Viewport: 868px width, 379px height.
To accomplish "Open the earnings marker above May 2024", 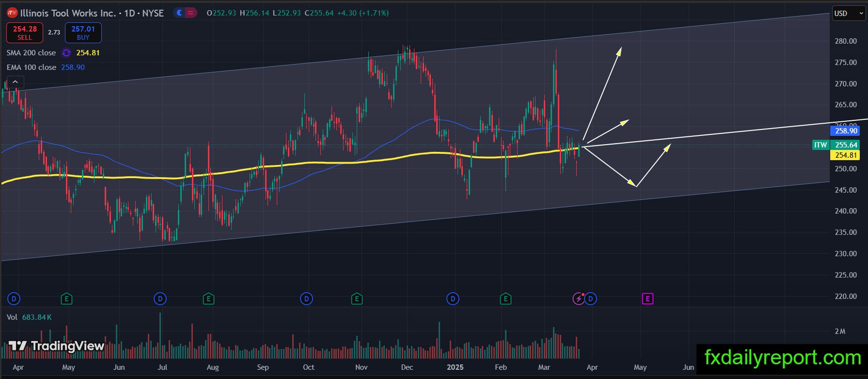I will click(66, 298).
